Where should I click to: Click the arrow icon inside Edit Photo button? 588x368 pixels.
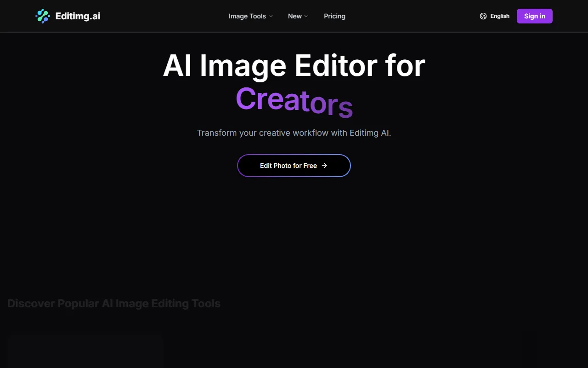324,166
